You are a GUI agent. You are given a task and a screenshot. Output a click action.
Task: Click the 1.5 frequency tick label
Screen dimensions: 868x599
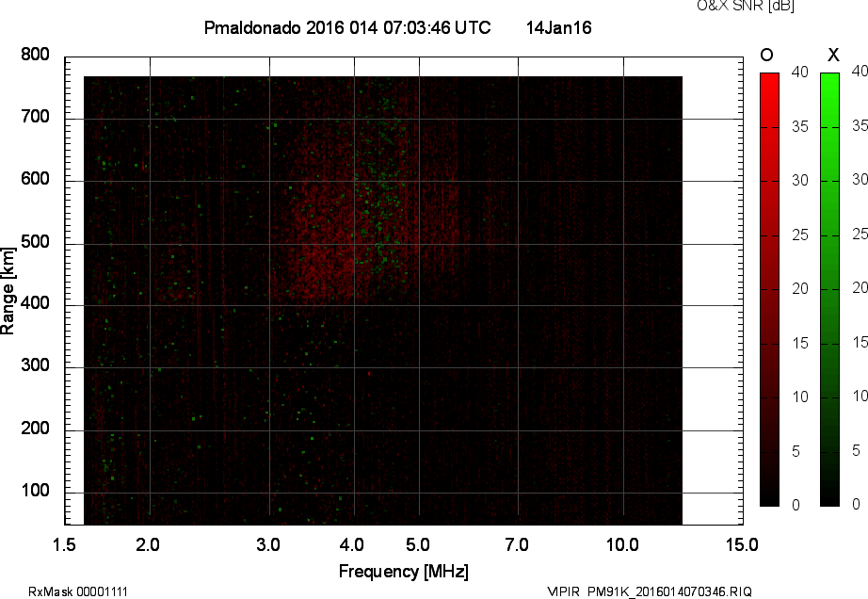tap(64, 545)
